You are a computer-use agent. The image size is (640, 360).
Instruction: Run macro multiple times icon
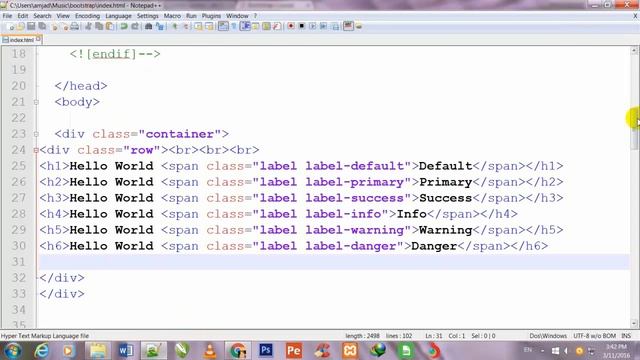click(x=323, y=27)
